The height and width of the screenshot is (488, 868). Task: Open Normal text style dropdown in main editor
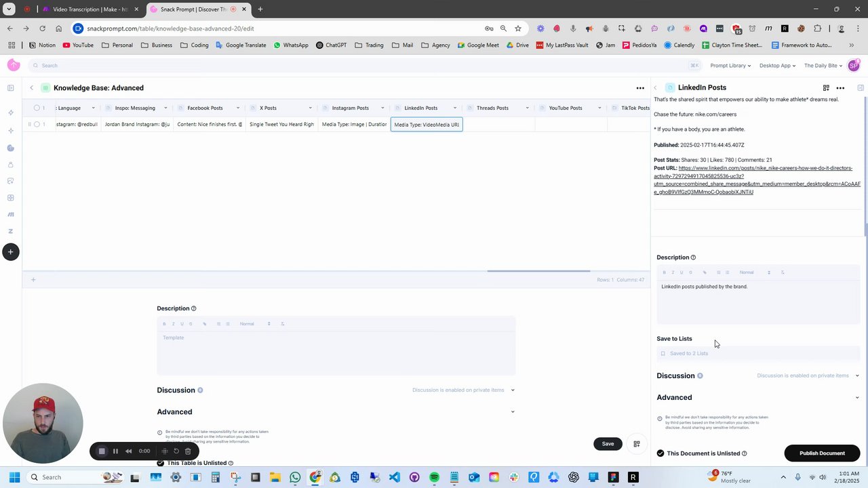point(255,324)
